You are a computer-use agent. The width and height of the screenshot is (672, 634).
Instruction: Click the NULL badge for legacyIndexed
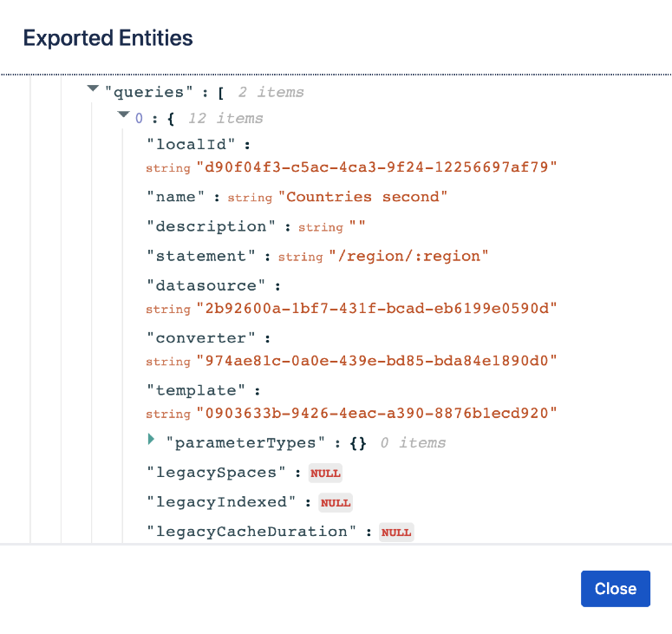(336, 502)
